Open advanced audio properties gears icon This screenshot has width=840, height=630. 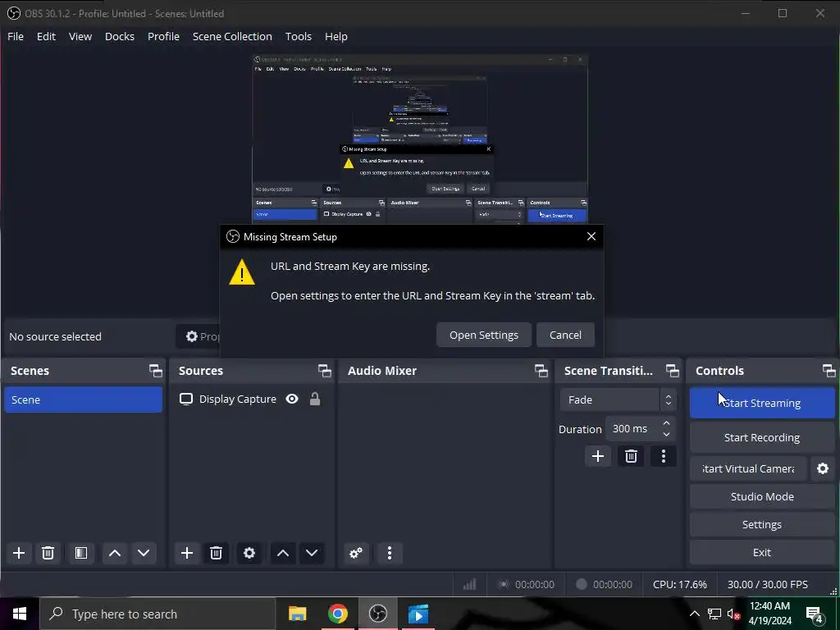[356, 553]
